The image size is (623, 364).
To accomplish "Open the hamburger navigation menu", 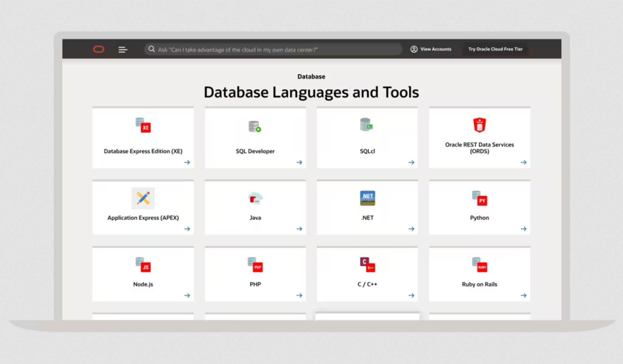I will (123, 50).
